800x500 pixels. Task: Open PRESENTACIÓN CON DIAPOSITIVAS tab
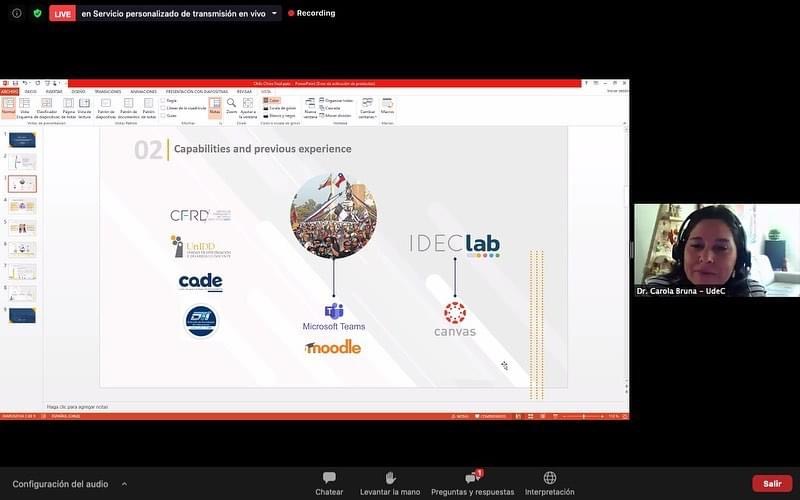point(197,92)
